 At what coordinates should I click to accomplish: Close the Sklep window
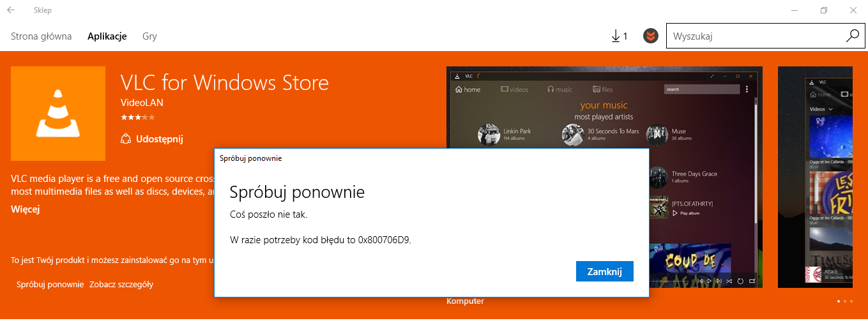[x=853, y=10]
